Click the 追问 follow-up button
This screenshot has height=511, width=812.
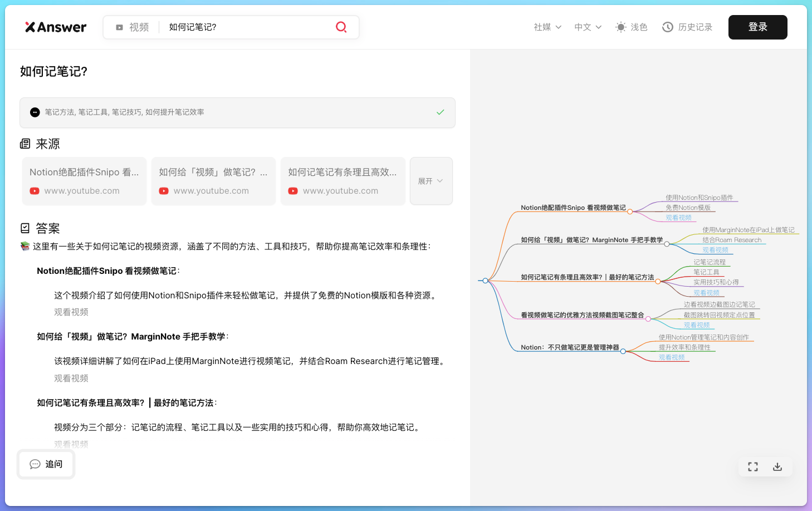click(46, 464)
